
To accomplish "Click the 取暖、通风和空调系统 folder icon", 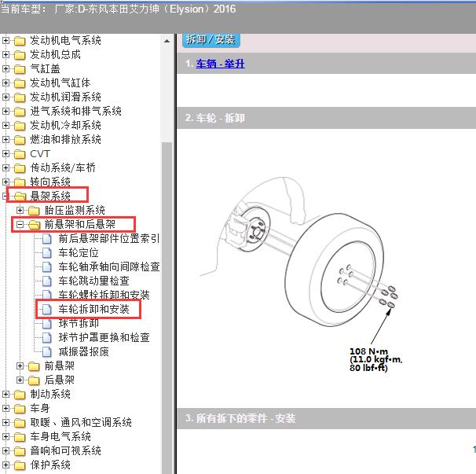I will [x=20, y=423].
